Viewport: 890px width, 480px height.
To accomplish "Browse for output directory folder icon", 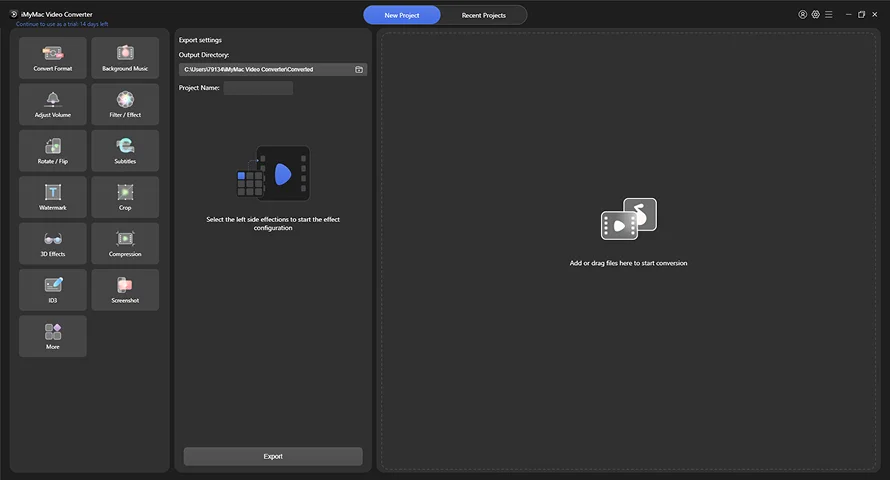I will click(359, 69).
